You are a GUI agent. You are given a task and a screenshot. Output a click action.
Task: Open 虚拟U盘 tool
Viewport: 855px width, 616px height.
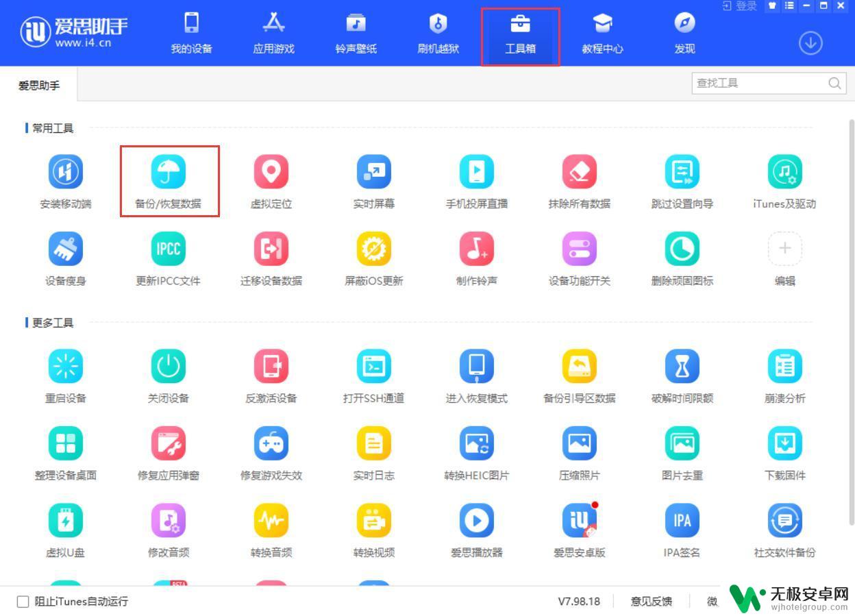66,521
